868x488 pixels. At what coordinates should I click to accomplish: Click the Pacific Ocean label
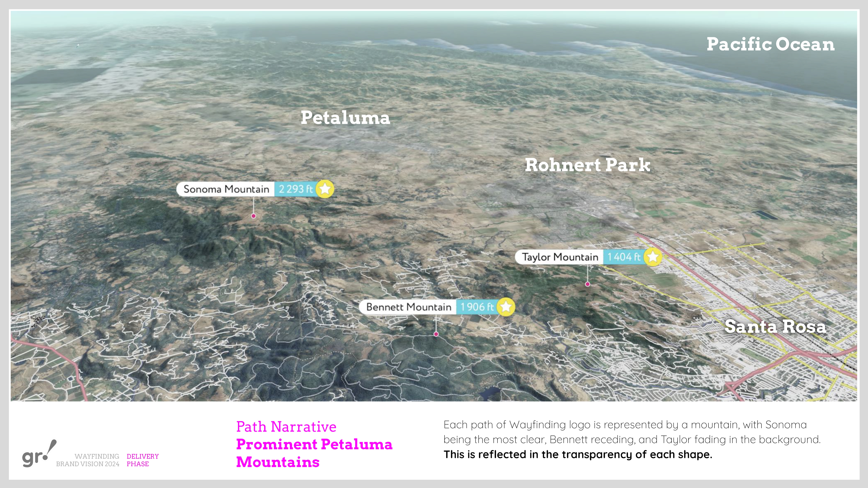(x=770, y=44)
